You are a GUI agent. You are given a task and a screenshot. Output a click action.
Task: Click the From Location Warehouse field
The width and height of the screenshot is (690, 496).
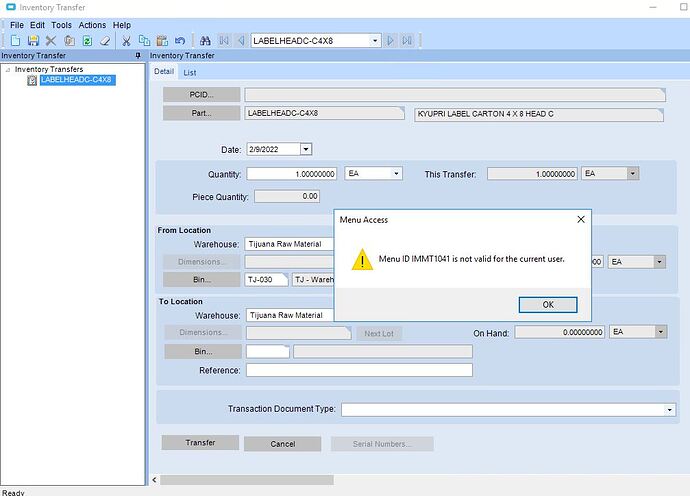coord(290,244)
